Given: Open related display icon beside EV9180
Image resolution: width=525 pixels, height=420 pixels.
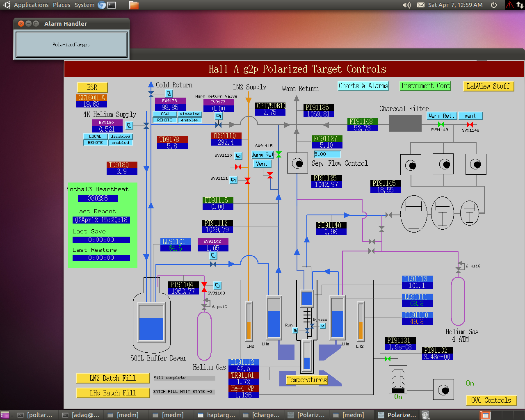Looking at the screenshot, I should pos(129,126).
